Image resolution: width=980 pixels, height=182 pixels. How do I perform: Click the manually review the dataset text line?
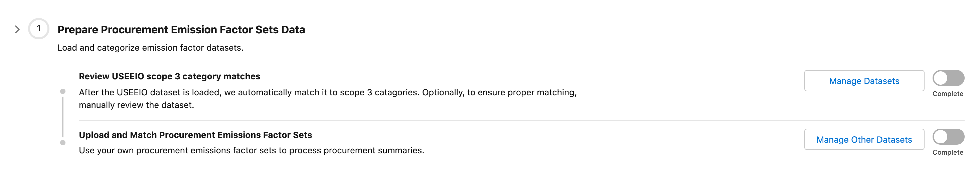point(136,105)
